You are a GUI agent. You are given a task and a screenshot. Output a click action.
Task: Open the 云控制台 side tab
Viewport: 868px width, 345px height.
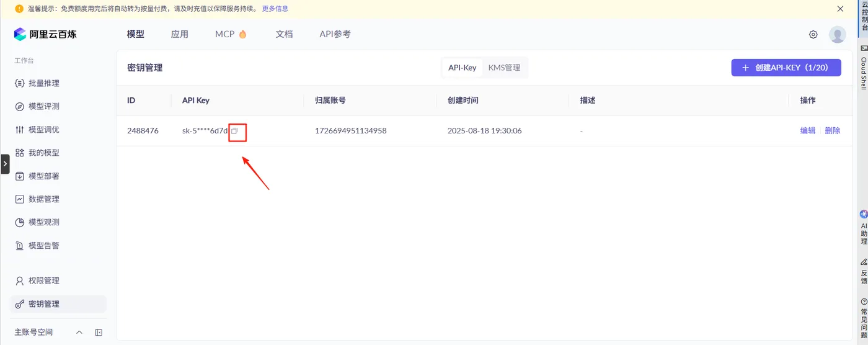(x=864, y=17)
